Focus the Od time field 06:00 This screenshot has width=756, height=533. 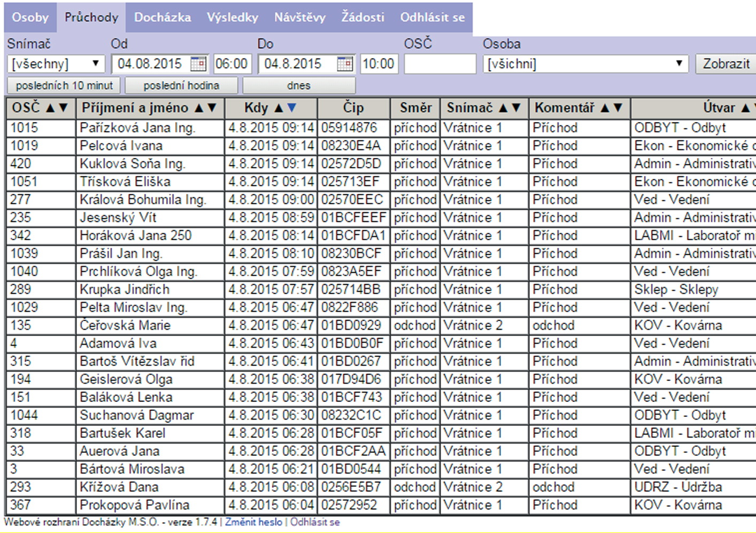pyautogui.click(x=232, y=64)
